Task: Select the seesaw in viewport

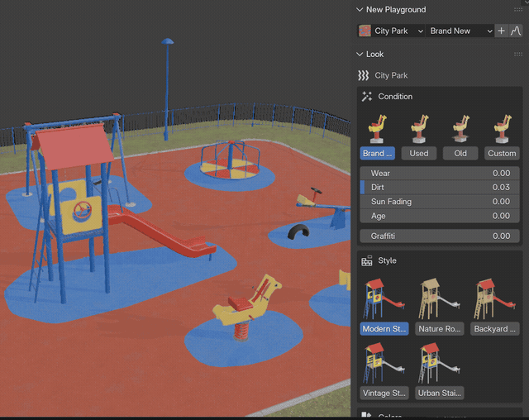Action: coord(323,208)
